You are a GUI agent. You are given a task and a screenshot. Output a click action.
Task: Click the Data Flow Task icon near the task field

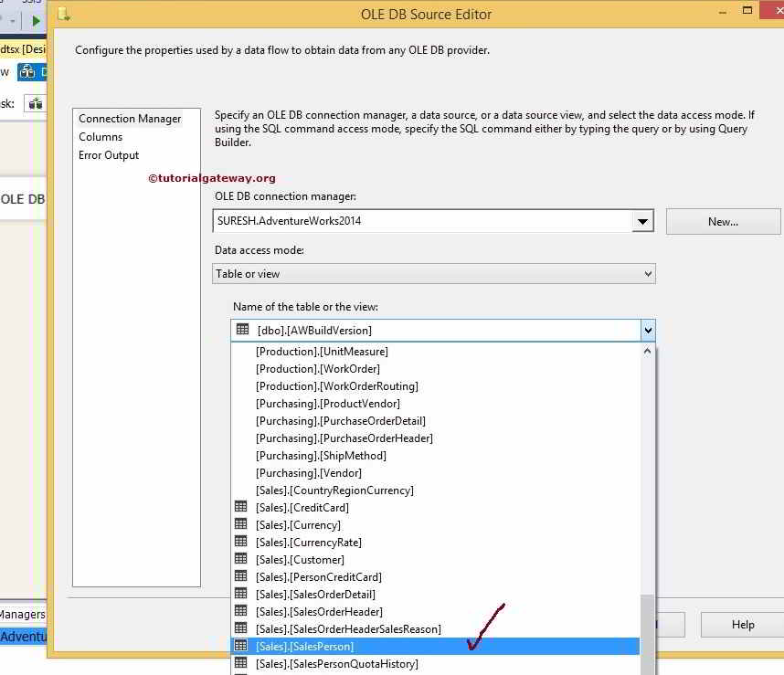(34, 103)
